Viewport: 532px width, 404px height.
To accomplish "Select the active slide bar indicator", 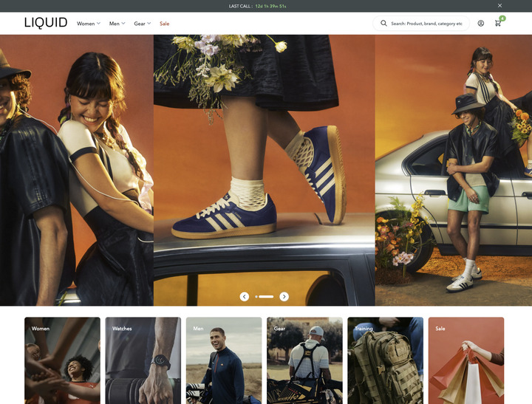I will tap(266, 296).
